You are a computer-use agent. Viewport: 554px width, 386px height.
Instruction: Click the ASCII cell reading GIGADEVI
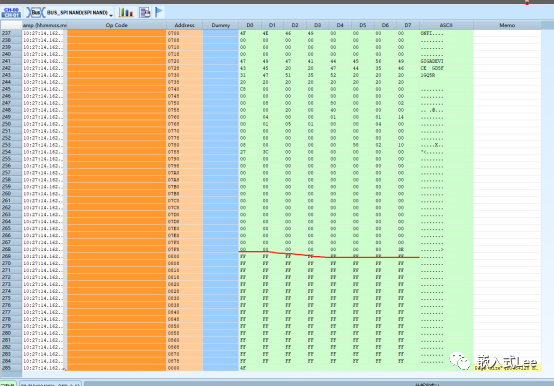point(446,61)
